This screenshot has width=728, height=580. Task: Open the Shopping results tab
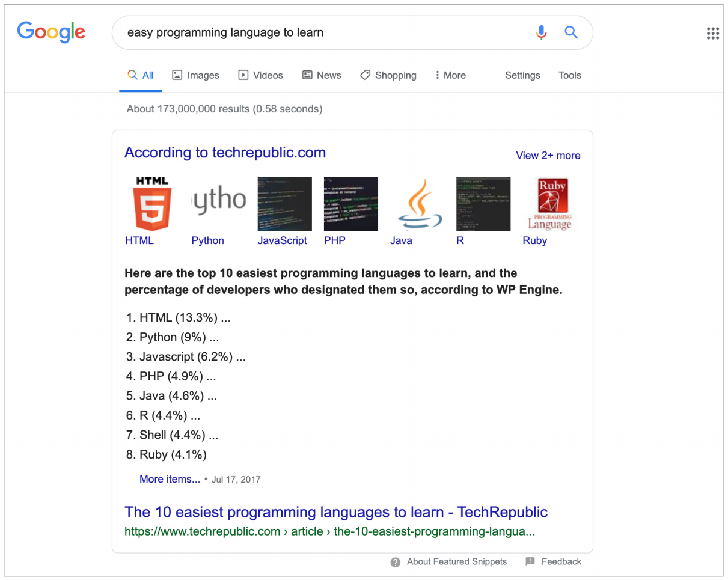(x=388, y=75)
